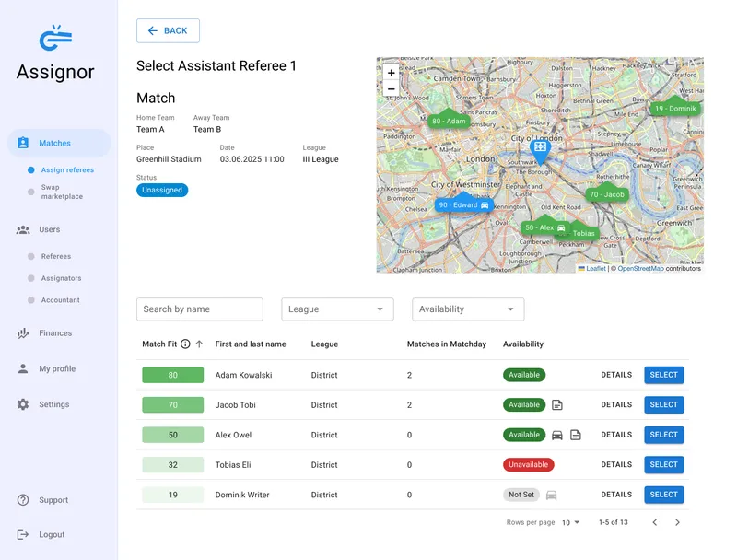Click the Match Fit info icon

click(x=186, y=344)
